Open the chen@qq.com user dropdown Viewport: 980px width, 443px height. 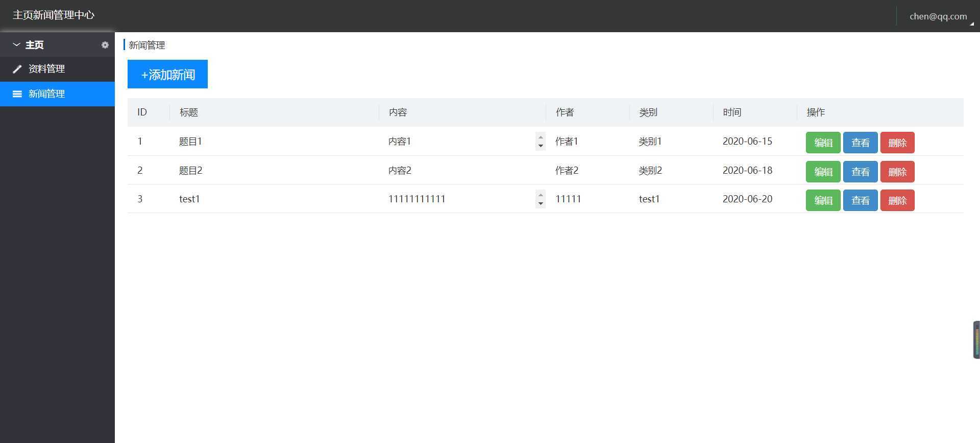[x=938, y=16]
